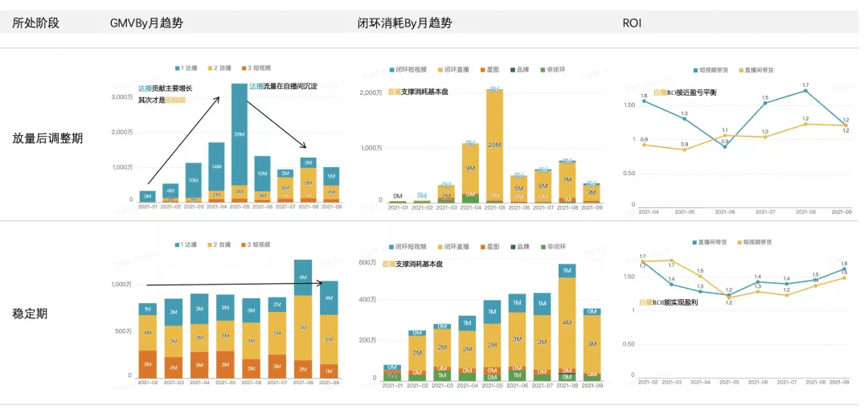
Task: Click annotation '达播贡献主要增长'
Action: 165,88
